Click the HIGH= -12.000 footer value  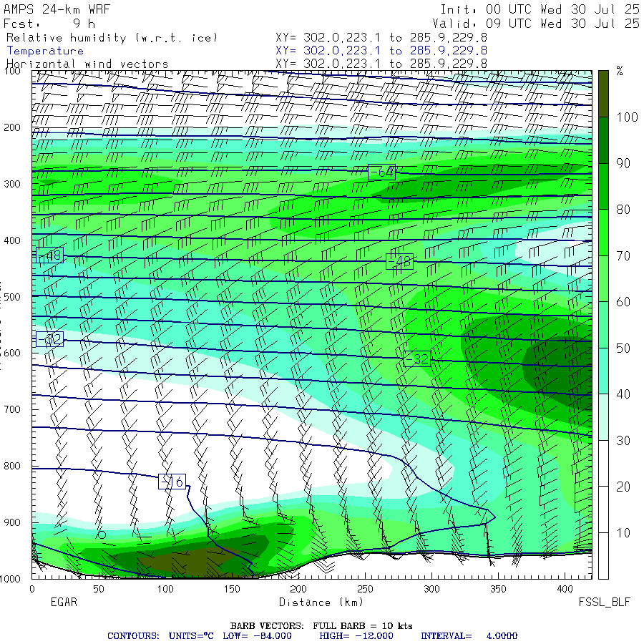tap(356, 636)
